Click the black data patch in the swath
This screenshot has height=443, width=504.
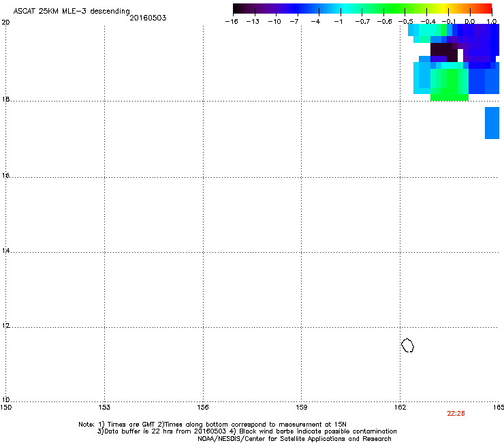click(x=443, y=52)
